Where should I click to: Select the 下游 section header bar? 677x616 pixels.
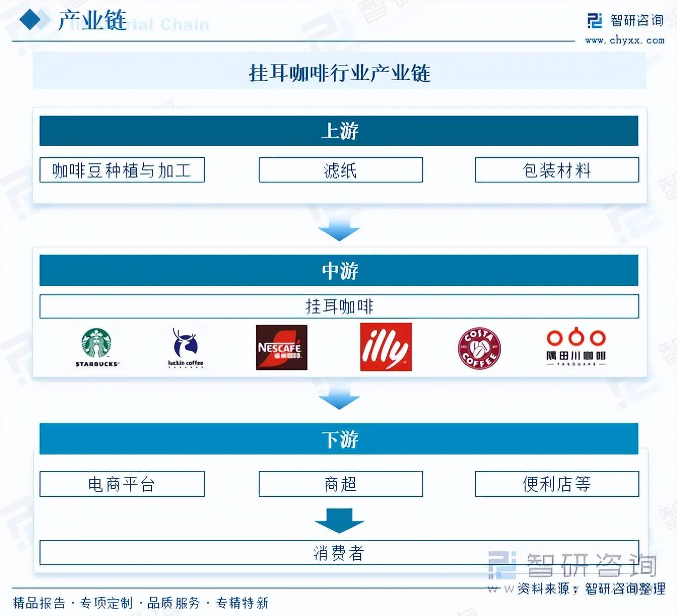tap(339, 439)
